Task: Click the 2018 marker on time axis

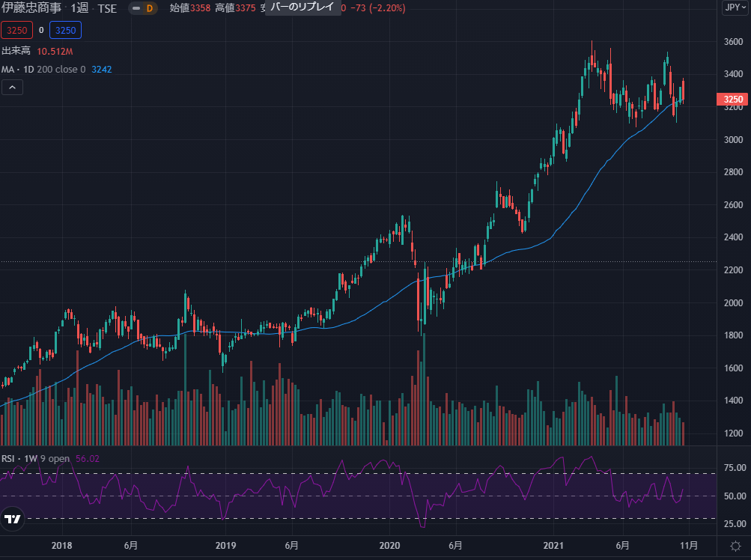Action: pyautogui.click(x=64, y=545)
